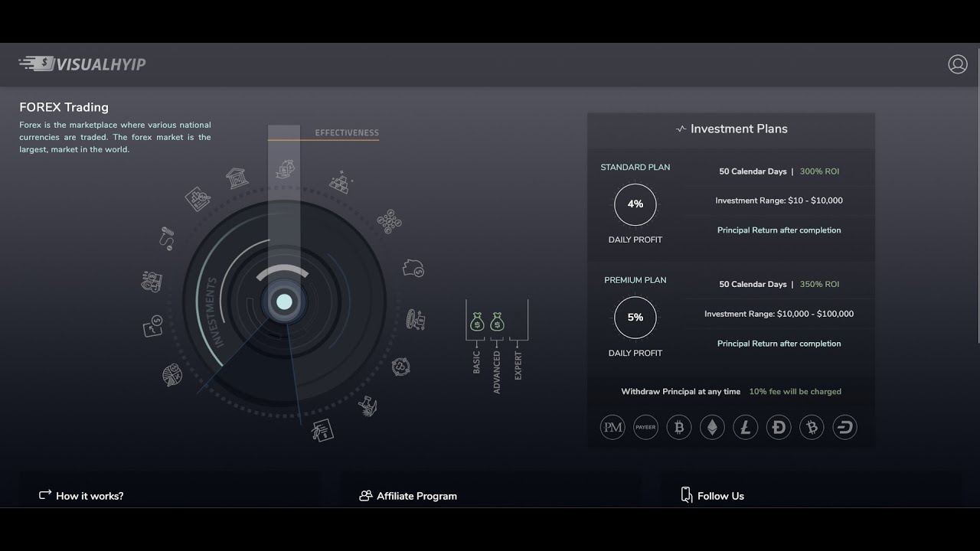Select the network nodes icon
Image resolution: width=980 pixels, height=551 pixels.
389,222
